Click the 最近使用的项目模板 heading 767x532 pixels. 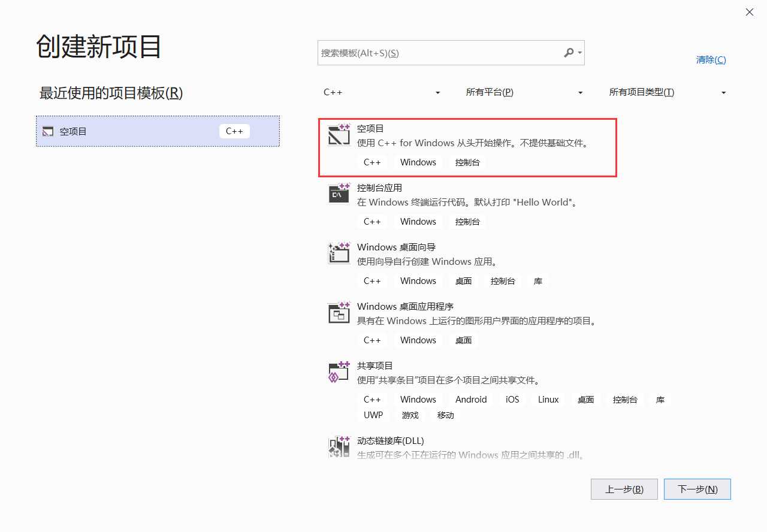111,93
